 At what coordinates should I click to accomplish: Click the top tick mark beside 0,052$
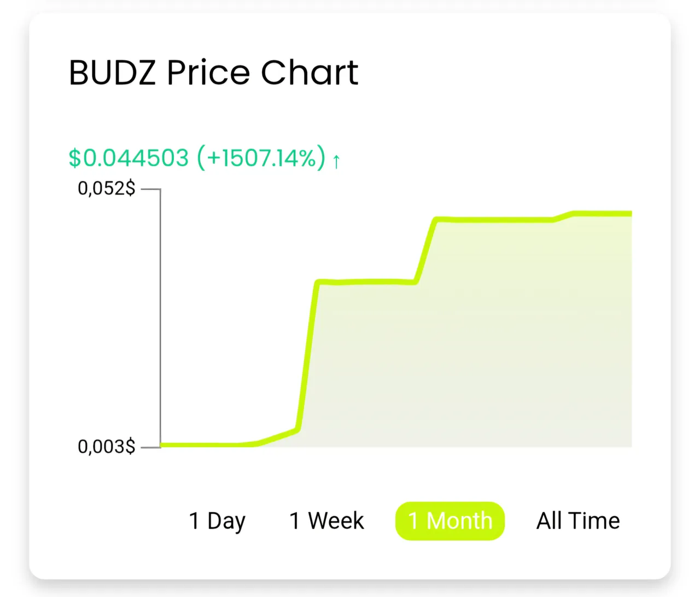150,189
